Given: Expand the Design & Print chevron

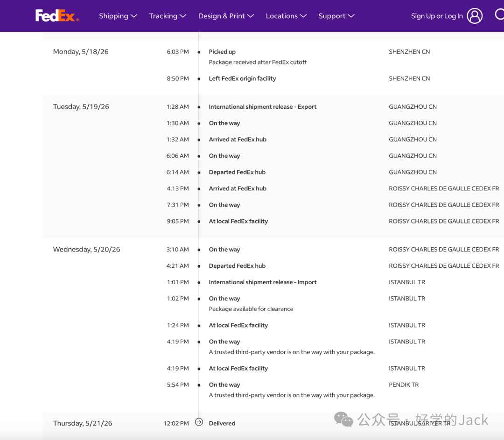Looking at the screenshot, I should 251,16.
